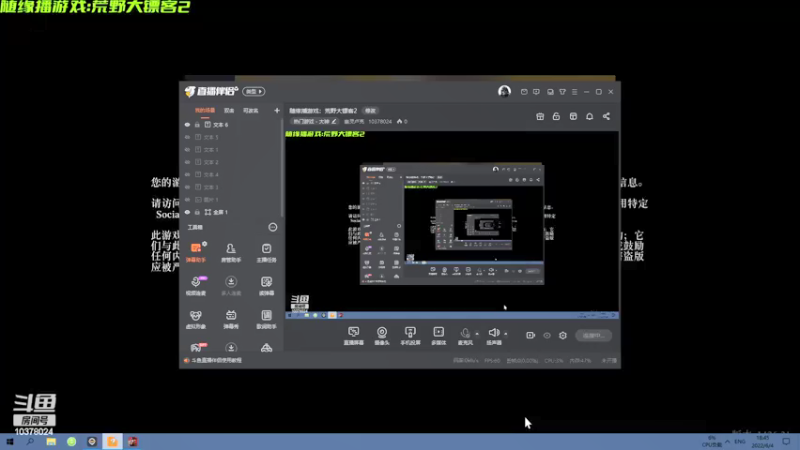Open the 虚拟形象 virtual avatar tool
This screenshot has width=800, height=450.
196,319
